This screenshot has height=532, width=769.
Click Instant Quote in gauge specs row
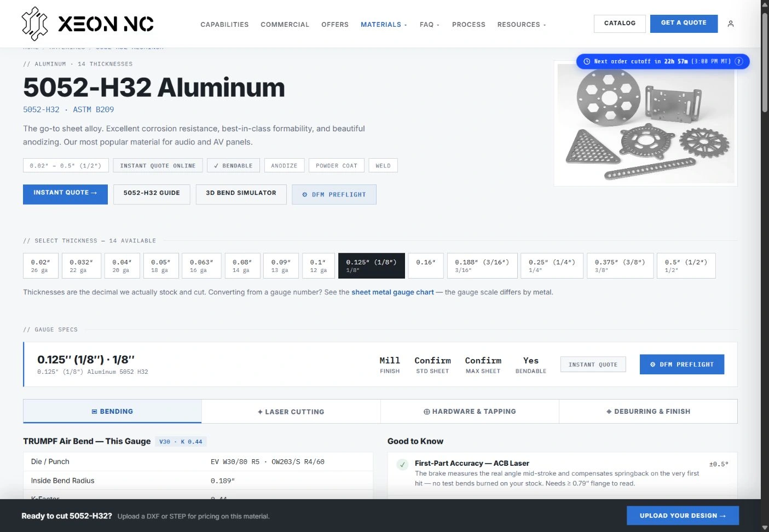(593, 365)
